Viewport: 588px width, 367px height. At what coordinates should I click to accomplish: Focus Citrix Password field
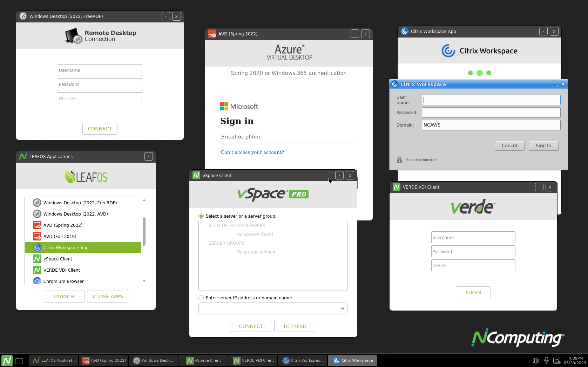coord(491,113)
